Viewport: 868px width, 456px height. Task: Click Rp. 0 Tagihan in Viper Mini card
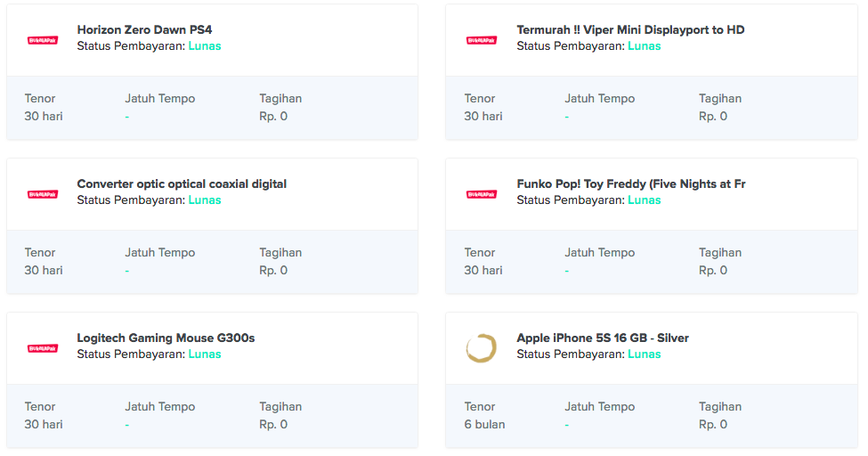pos(713,117)
